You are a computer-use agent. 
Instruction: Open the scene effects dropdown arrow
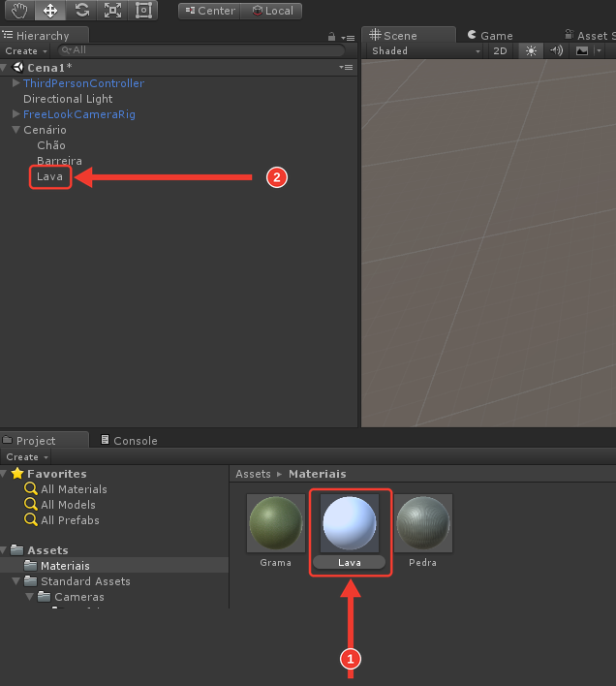pyautogui.click(x=599, y=51)
